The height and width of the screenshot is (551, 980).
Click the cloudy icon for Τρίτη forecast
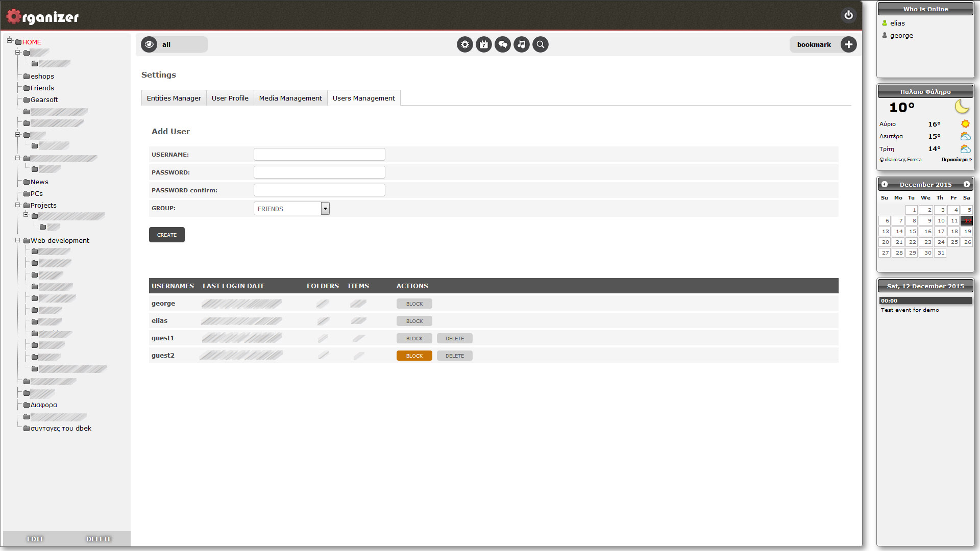click(965, 148)
